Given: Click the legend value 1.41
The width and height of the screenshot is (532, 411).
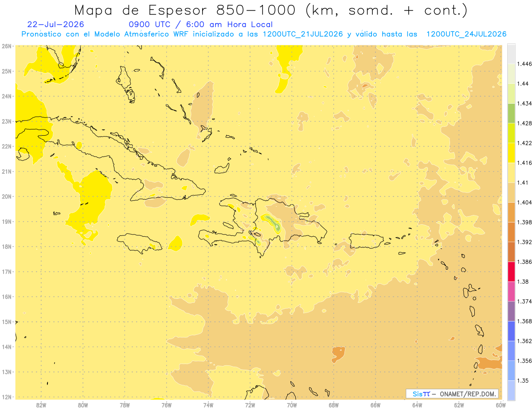Looking at the screenshot, I should (x=522, y=183).
